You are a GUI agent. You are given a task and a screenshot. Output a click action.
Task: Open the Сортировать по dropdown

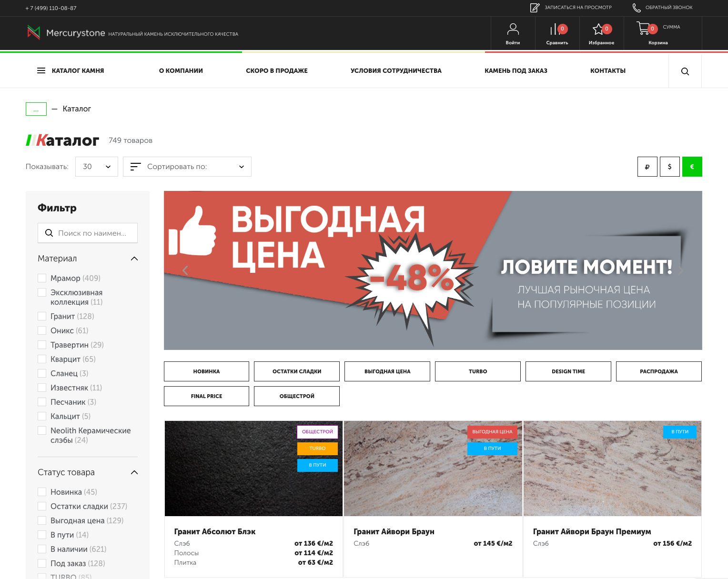[x=187, y=167]
